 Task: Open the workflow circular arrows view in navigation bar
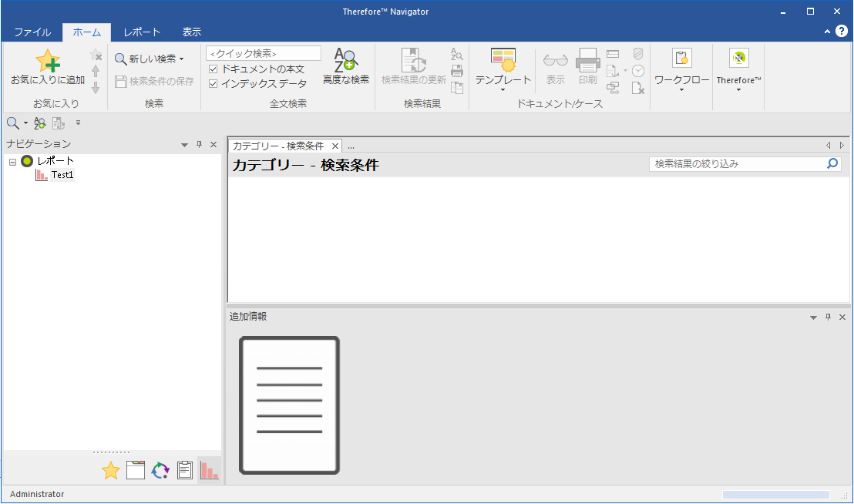click(160, 470)
